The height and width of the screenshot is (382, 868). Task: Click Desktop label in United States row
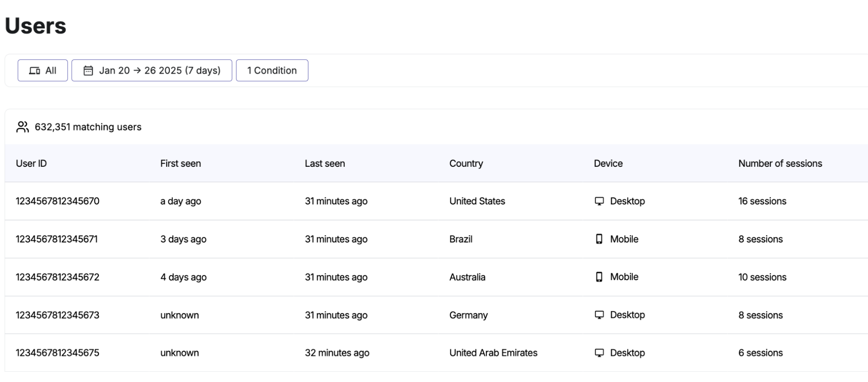628,201
